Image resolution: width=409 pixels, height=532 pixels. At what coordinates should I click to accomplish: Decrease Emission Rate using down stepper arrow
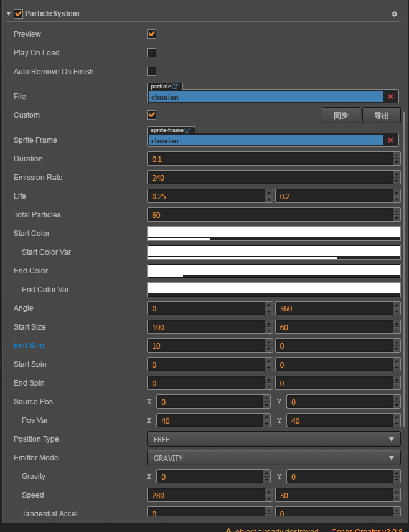pos(397,181)
